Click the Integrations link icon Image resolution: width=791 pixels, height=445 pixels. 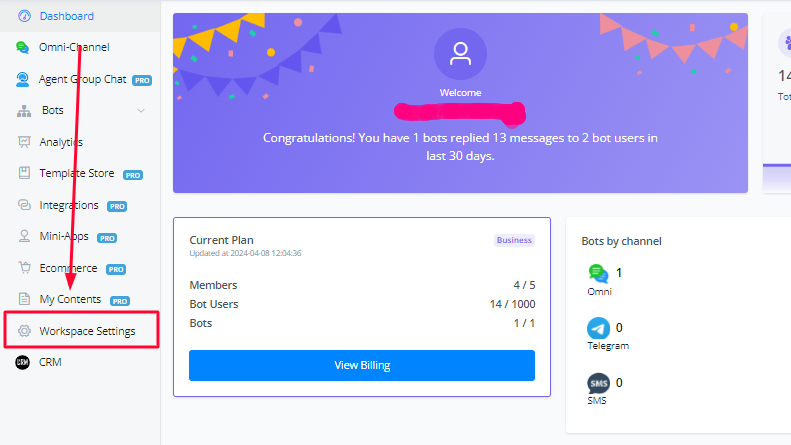coord(24,205)
